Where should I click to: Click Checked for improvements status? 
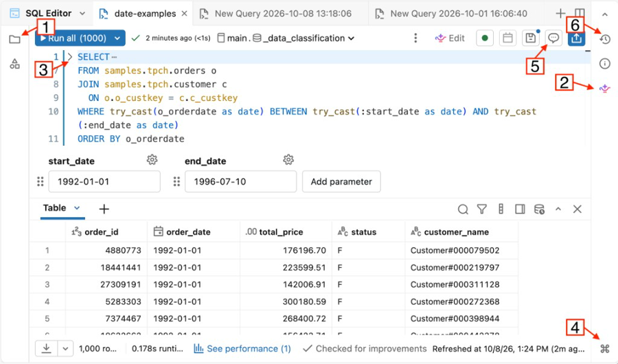(365, 349)
